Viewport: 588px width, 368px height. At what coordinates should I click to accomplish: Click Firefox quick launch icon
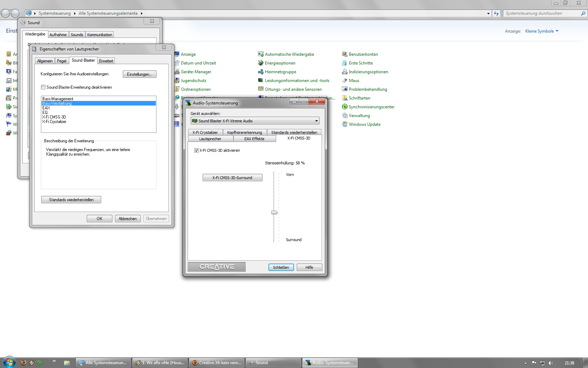coord(23,362)
